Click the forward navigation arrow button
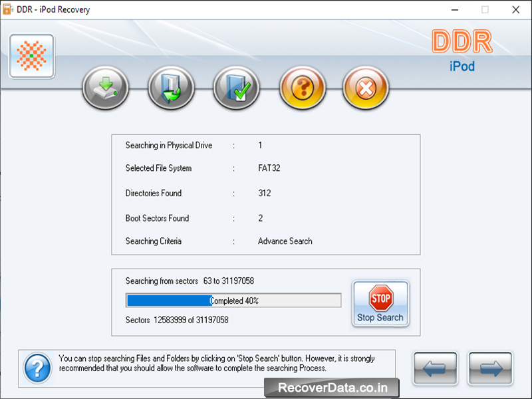This screenshot has height=399, width=532. click(x=489, y=368)
